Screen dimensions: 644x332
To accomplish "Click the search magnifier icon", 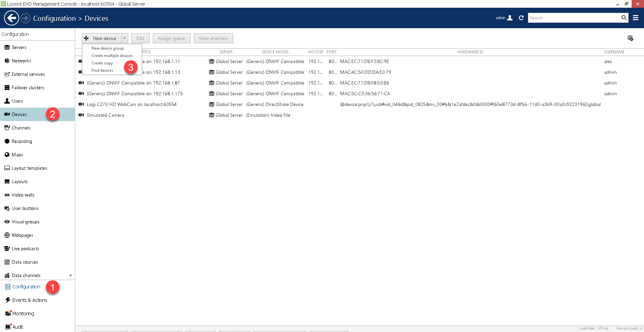I will 624,18.
